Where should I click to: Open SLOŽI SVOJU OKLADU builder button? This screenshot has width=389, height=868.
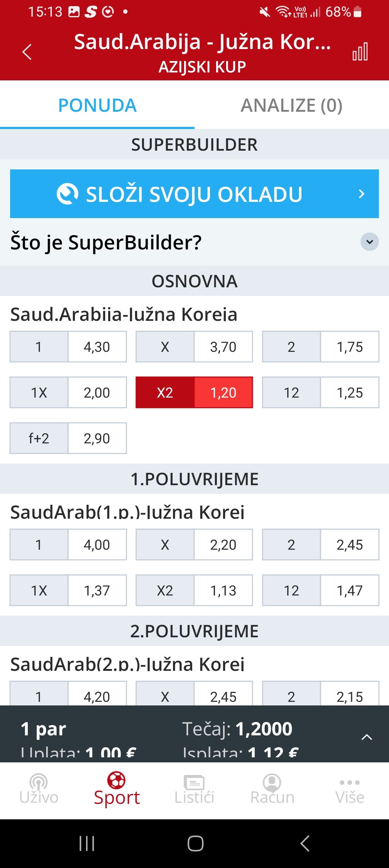[x=194, y=194]
